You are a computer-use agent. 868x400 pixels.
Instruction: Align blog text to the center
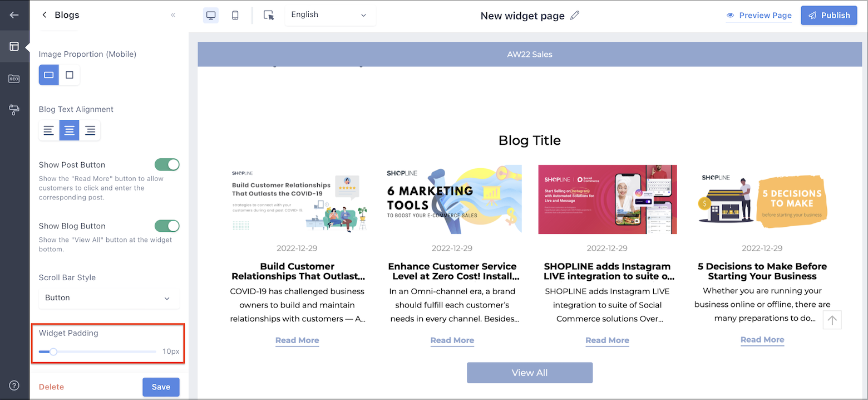coord(70,130)
